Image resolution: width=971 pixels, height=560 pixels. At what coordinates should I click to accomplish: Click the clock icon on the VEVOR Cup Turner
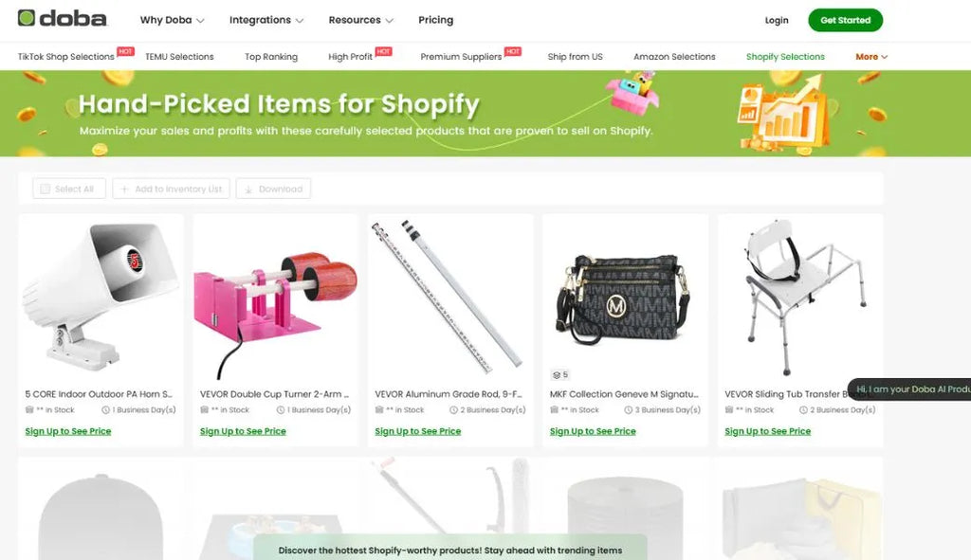281,409
